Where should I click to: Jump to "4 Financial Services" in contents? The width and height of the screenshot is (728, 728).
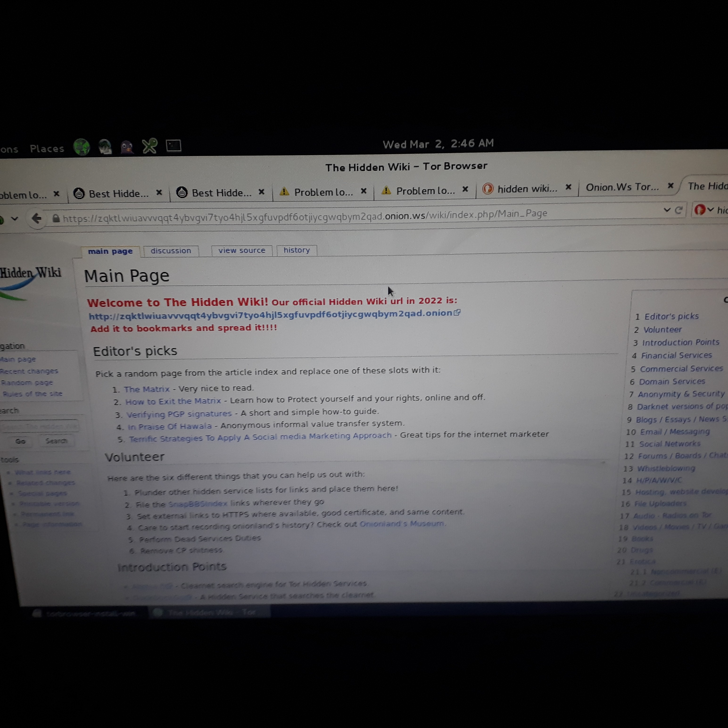point(672,355)
